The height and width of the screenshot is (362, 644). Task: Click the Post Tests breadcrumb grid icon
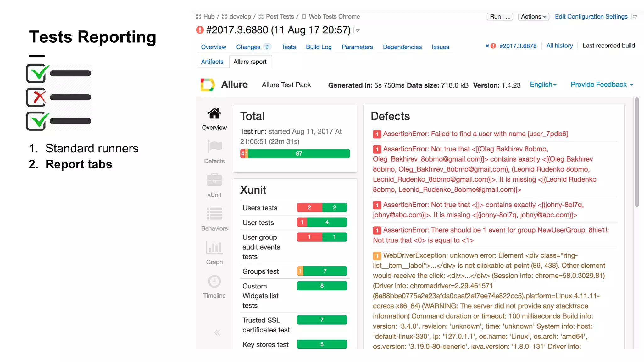pyautogui.click(x=261, y=16)
